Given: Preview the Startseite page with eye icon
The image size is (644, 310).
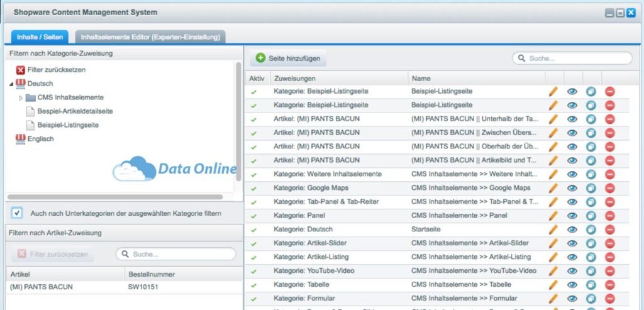Looking at the screenshot, I should click(572, 230).
